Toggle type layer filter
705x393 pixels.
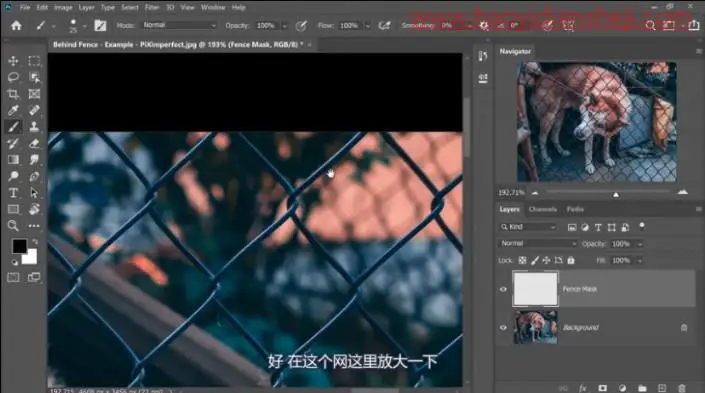point(598,228)
